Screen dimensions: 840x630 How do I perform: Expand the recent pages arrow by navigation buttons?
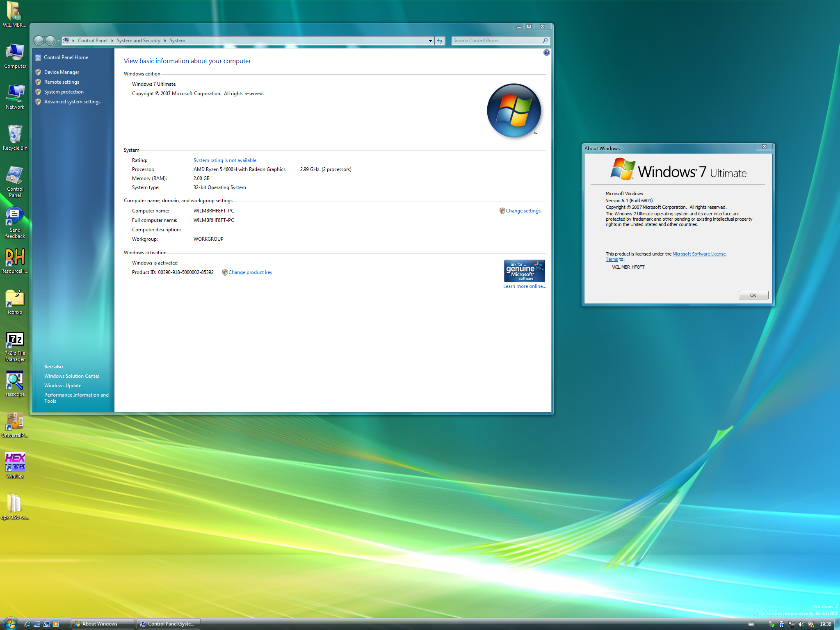[x=58, y=41]
